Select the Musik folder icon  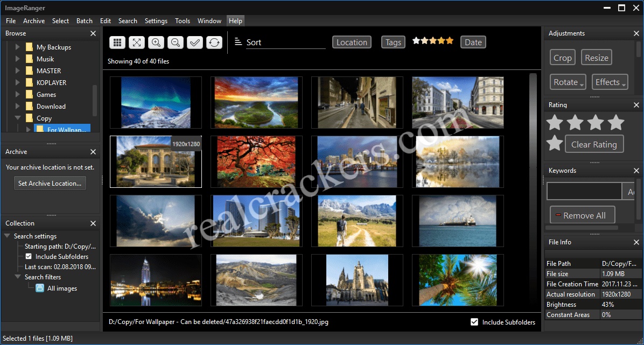[29, 59]
